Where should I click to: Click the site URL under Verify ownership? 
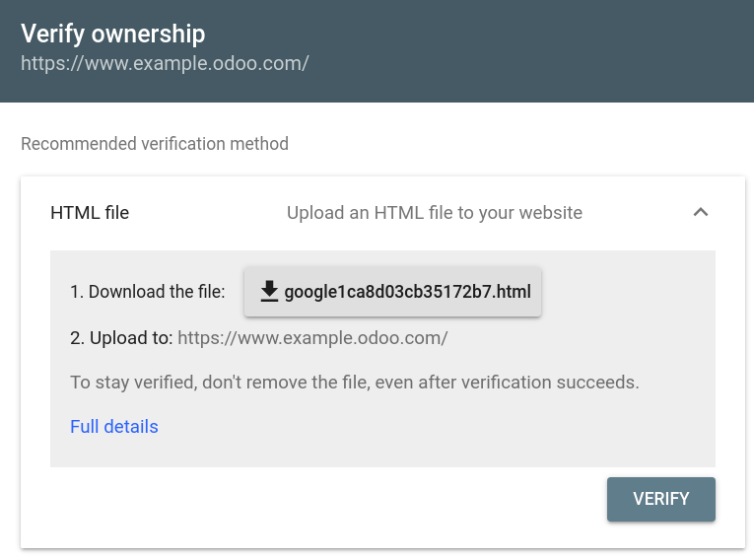(166, 63)
